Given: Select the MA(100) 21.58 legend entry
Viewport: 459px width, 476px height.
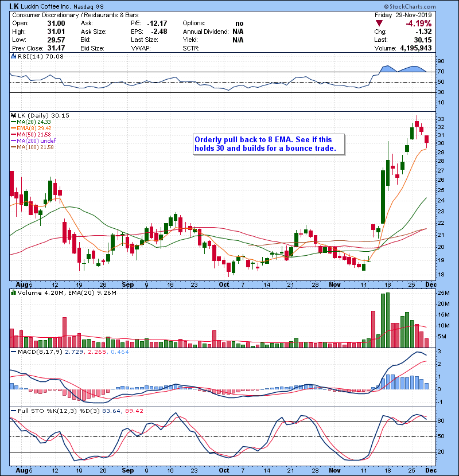Looking at the screenshot, I should [32, 147].
